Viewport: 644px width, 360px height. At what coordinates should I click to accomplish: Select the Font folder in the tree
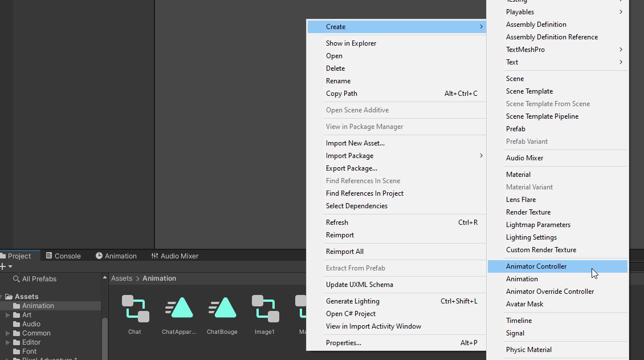tap(29, 351)
